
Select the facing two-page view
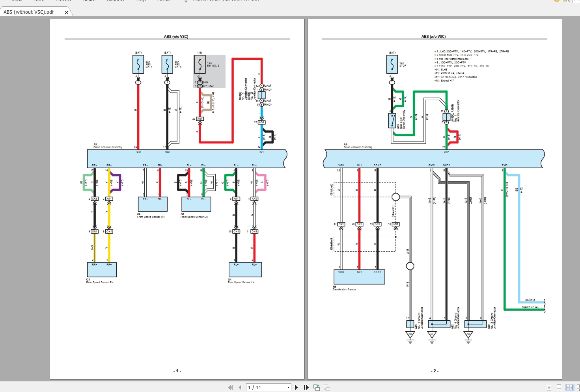tap(569, 388)
